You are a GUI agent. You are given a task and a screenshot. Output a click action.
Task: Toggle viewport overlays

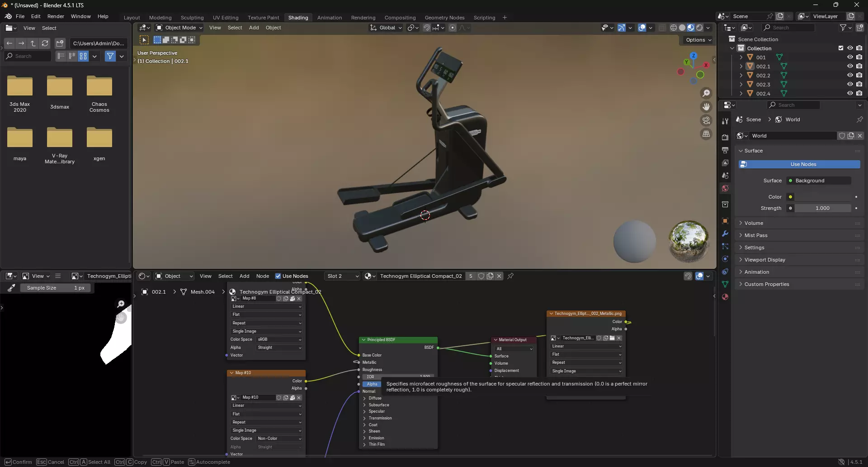coord(642,28)
